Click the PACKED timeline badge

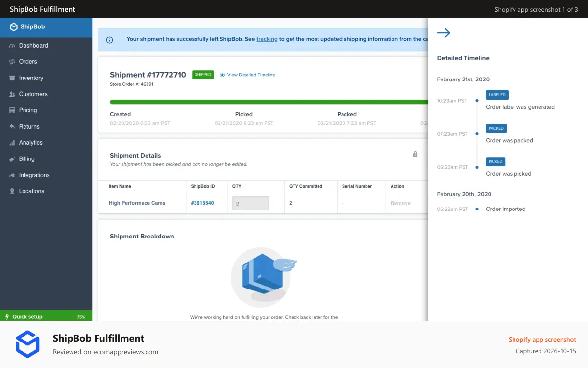496,128
